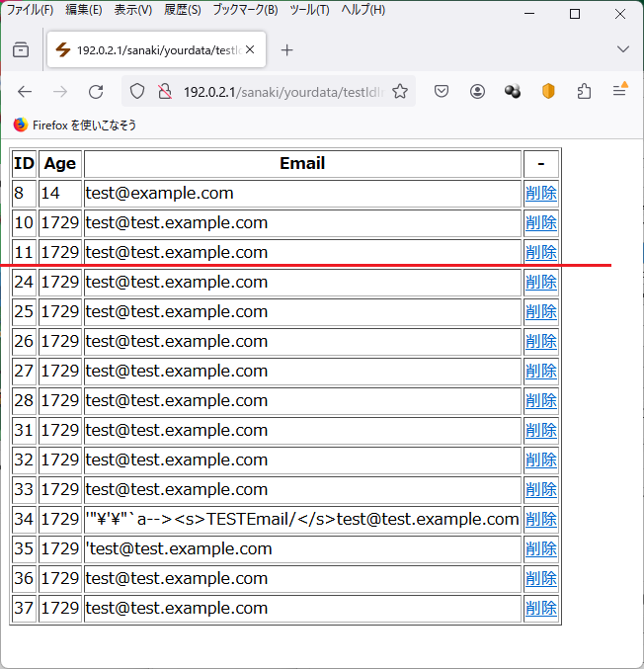
Task: Open a new tab with plus
Action: click(287, 50)
